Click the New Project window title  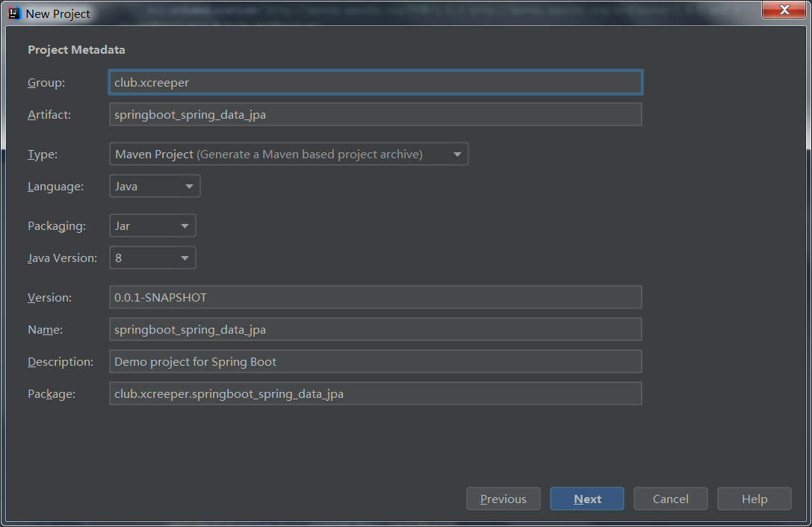click(x=58, y=14)
